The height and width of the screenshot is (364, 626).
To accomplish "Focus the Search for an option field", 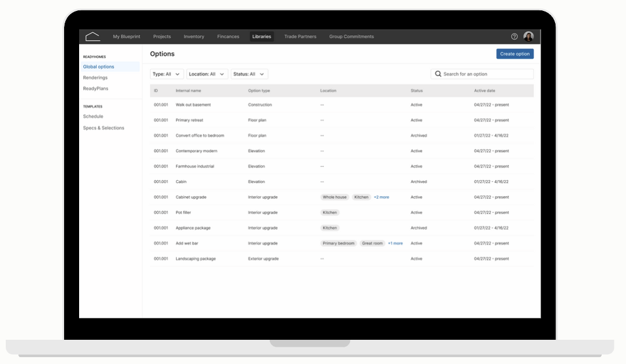I will pos(482,74).
